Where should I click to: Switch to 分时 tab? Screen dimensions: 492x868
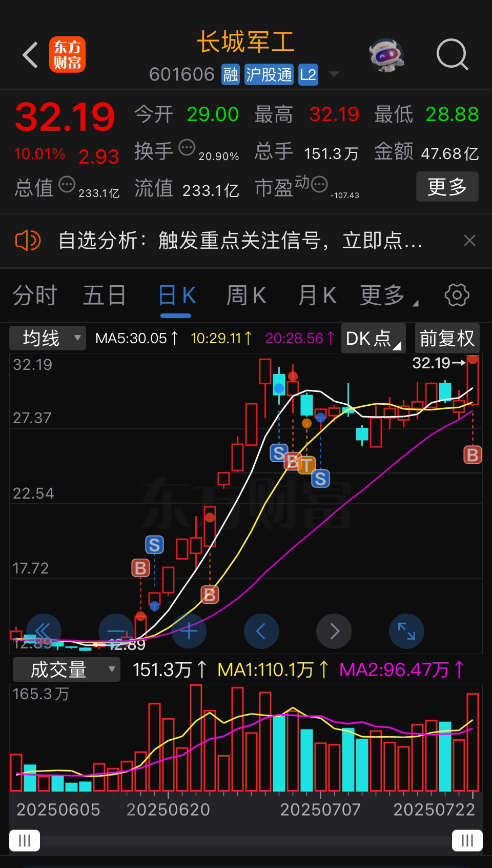35,295
